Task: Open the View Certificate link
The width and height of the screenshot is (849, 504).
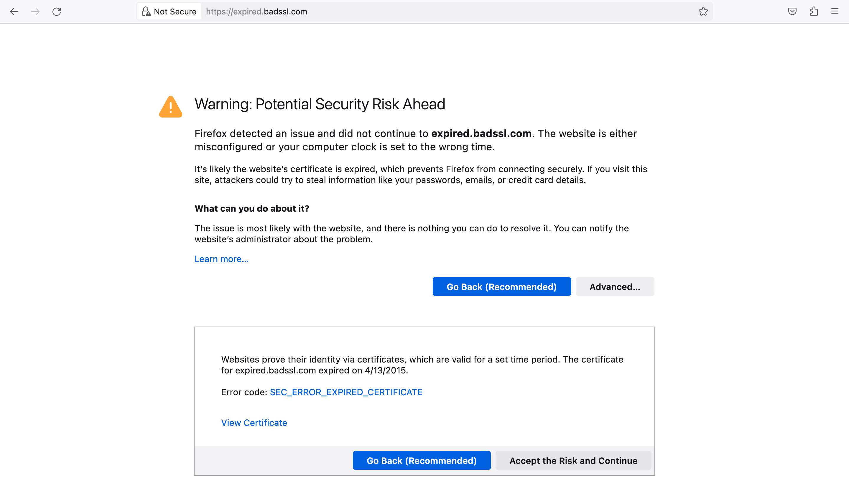Action: 254,422
